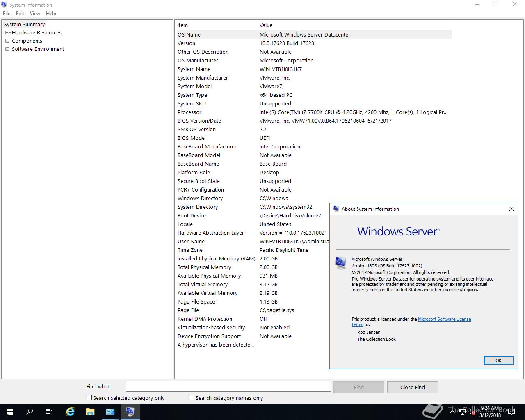Select the Time Zone row

(253, 250)
